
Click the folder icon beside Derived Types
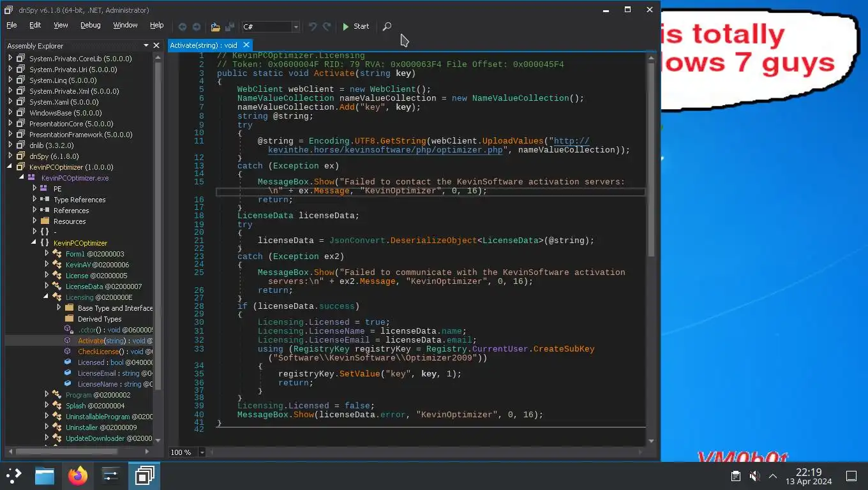(69, 319)
